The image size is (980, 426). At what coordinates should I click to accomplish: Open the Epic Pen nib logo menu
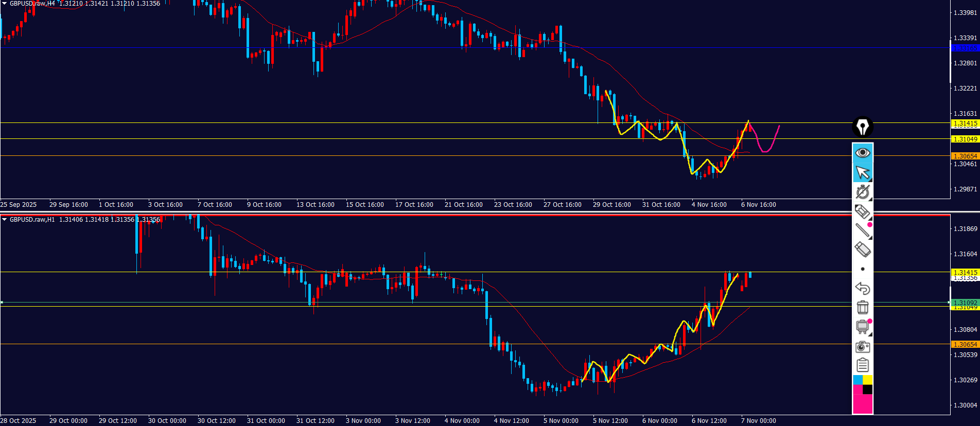(x=863, y=127)
